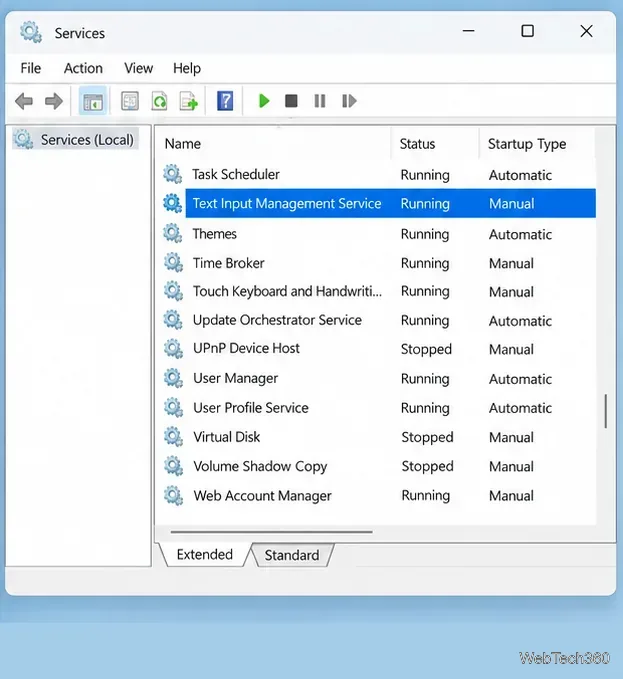Select the Touch Keyboard and Handwriti... service name
Image resolution: width=623 pixels, height=679 pixels.
(287, 291)
